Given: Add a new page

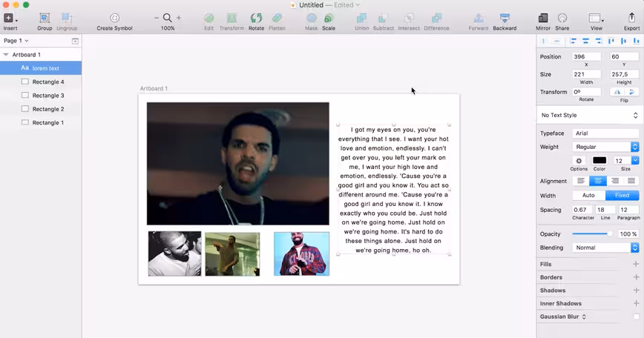Looking at the screenshot, I should 75,41.
